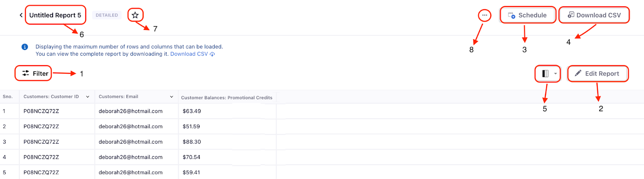Click the Edit Report button

598,74
